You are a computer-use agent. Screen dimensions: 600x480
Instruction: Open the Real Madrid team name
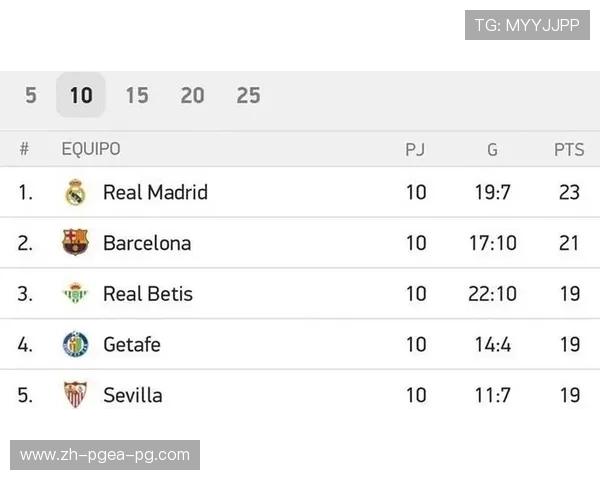[x=155, y=192]
